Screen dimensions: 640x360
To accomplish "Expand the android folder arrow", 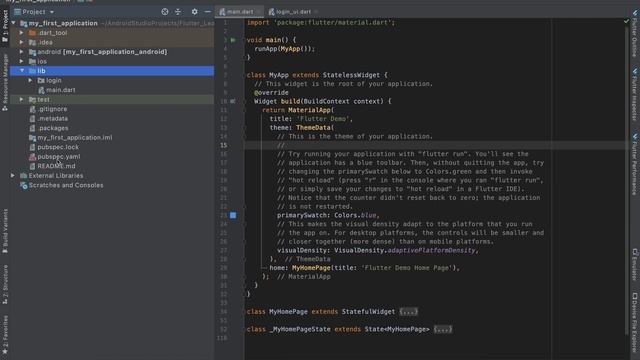I will tap(22, 52).
